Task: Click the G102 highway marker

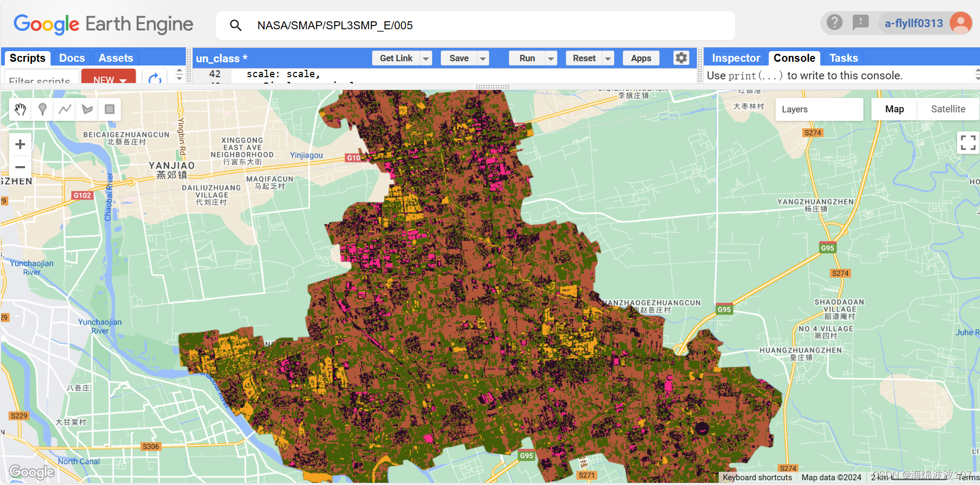Action: (82, 195)
